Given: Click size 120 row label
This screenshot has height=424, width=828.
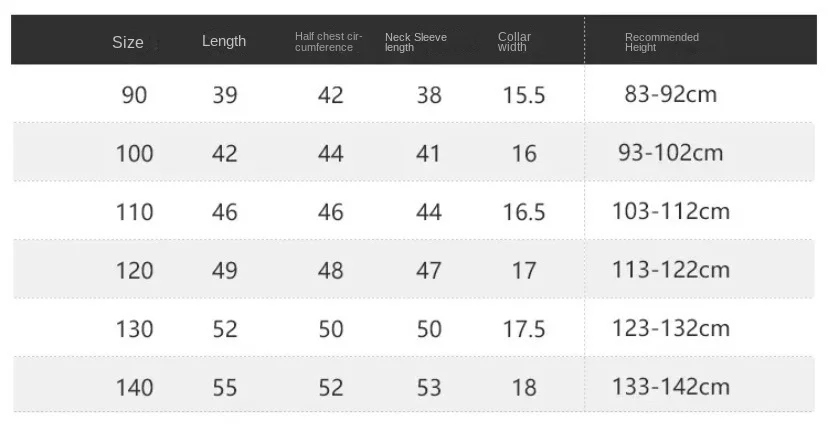Looking at the screenshot, I should coord(134,270).
